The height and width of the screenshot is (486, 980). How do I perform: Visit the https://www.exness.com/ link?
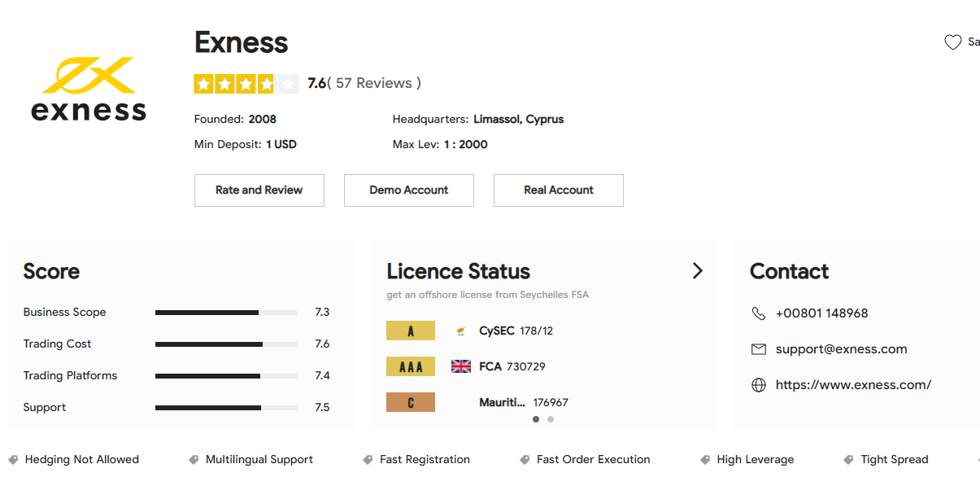point(853,385)
